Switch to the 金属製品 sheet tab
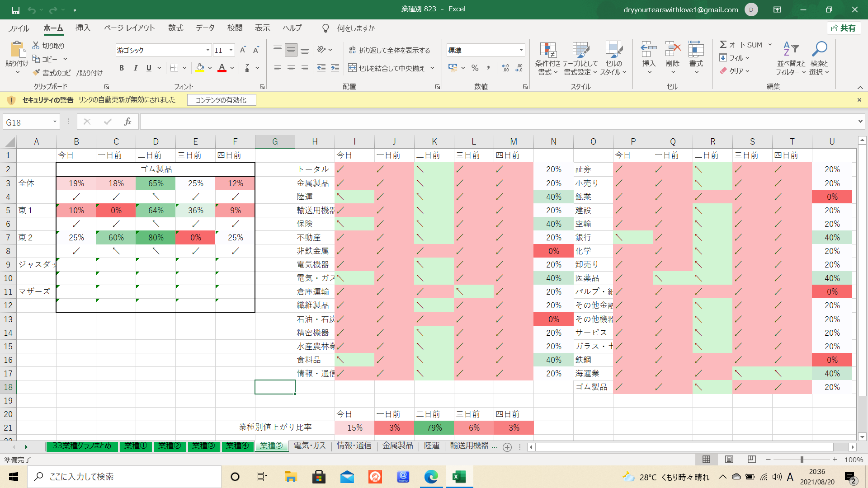Screen dimensions: 868x488 click(397, 446)
